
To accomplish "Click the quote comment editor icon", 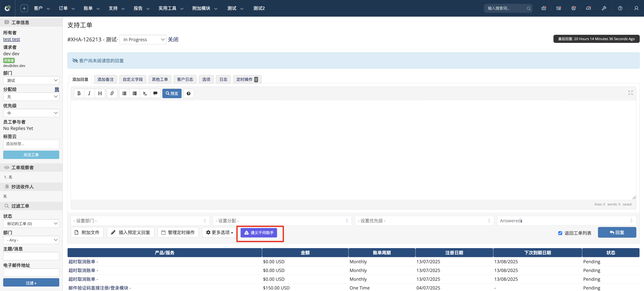I will (x=155, y=93).
